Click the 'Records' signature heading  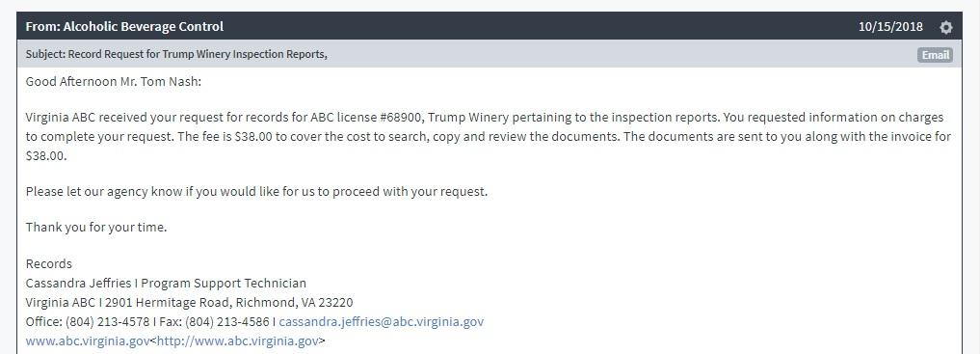click(49, 264)
